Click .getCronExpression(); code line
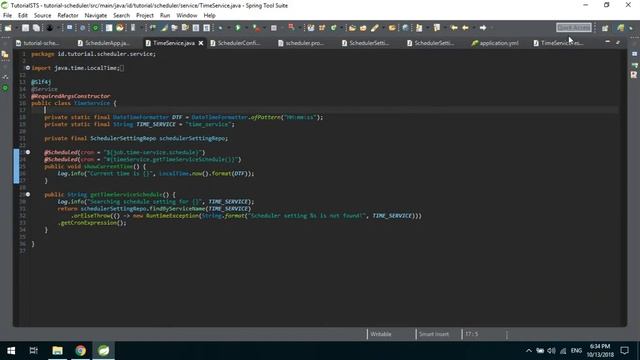The image size is (640, 360). coord(93,223)
